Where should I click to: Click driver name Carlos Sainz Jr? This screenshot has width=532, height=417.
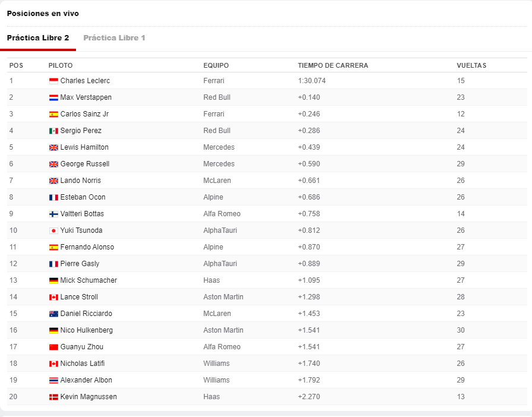click(x=84, y=114)
